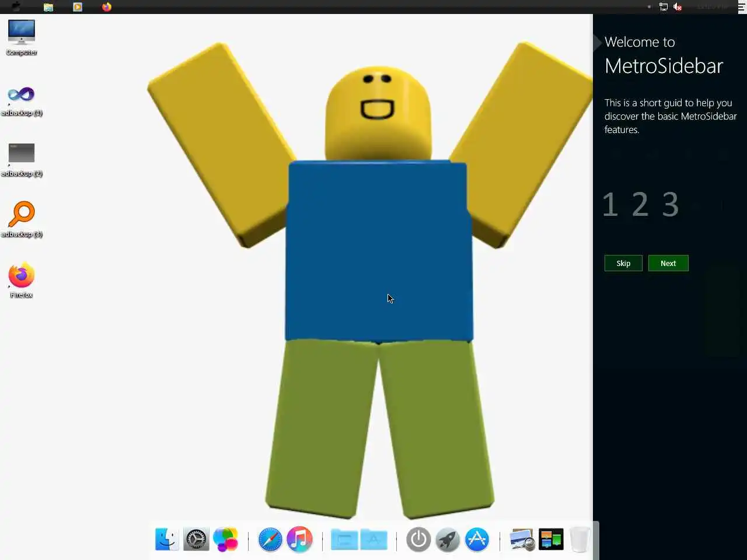Open the Apple menu in top bar
747x560 pixels.
point(16,7)
